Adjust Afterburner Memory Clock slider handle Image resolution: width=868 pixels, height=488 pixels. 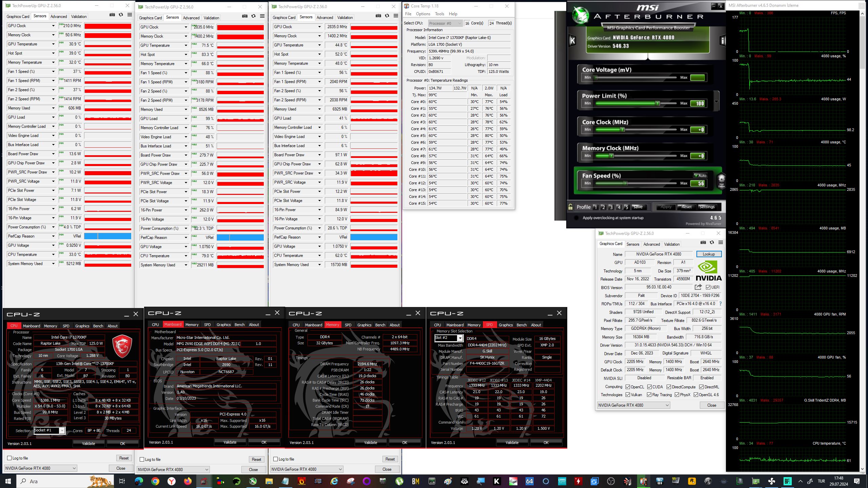611,156
